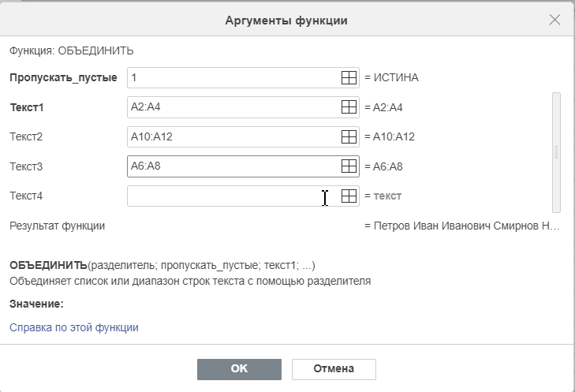Viewport: 575px width, 392px height.
Task: Click the Аргументы функции title bar
Action: (x=286, y=21)
